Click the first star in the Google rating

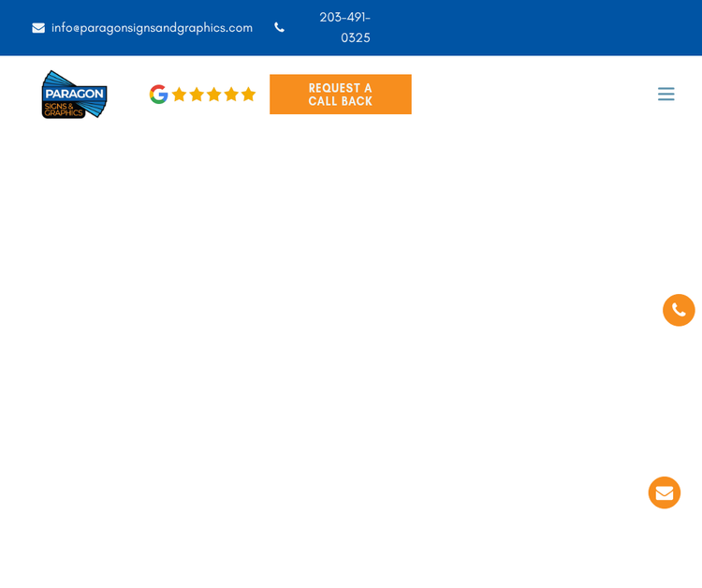(180, 95)
